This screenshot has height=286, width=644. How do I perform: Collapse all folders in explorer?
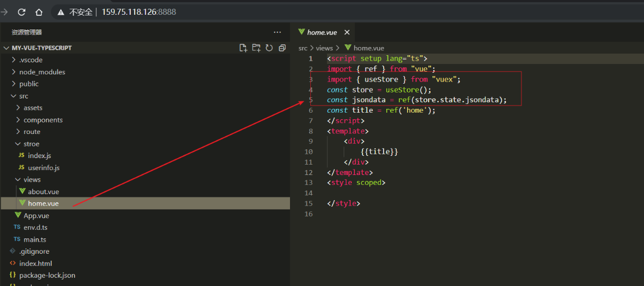(x=282, y=48)
